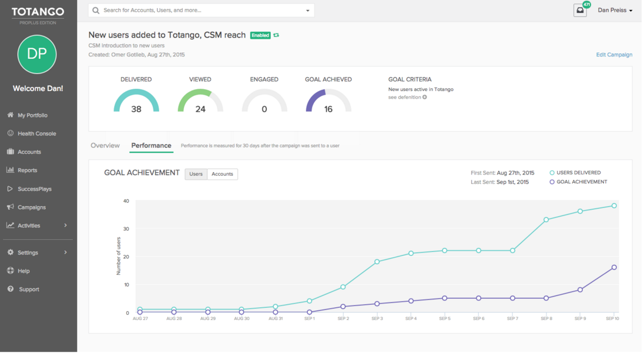This screenshot has width=644, height=353.
Task: Click the green refresh icon beside Enabled
Action: (276, 35)
